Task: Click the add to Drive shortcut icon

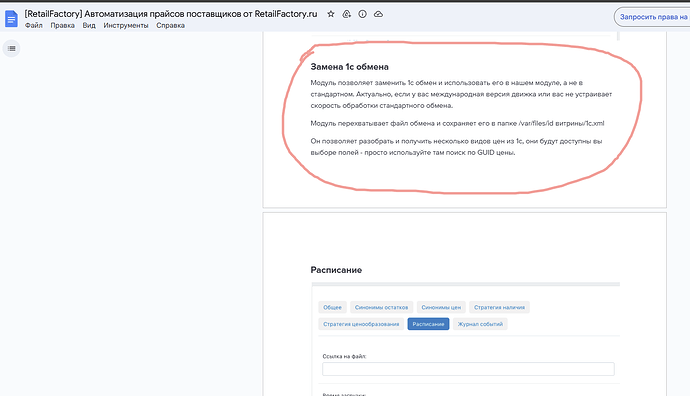Action: pyautogui.click(x=347, y=14)
